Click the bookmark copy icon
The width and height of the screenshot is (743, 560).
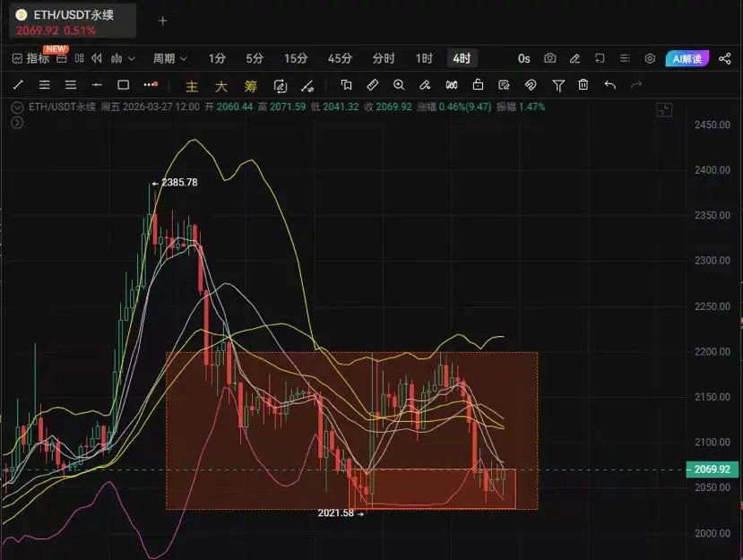346,85
